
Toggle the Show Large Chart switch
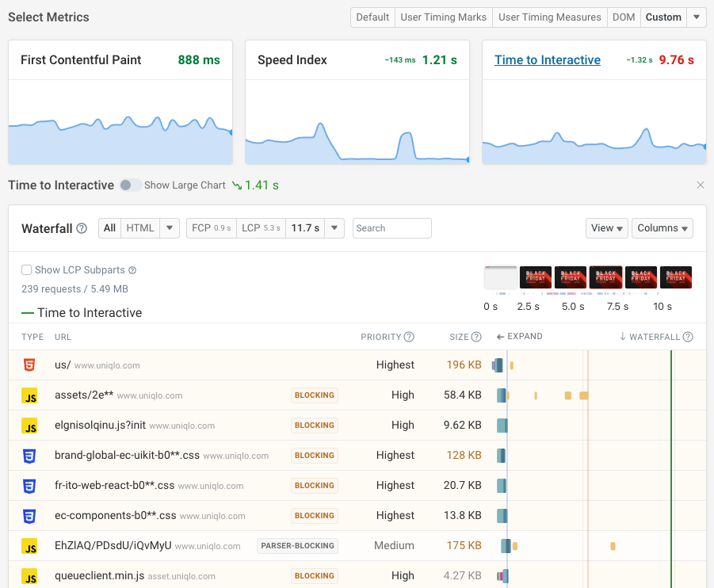click(x=130, y=185)
